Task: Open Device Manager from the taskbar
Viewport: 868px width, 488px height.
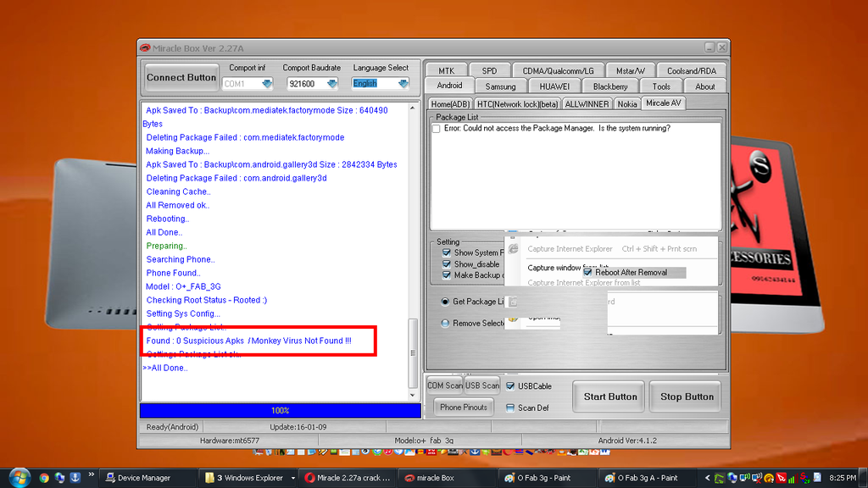Action: tap(145, 478)
